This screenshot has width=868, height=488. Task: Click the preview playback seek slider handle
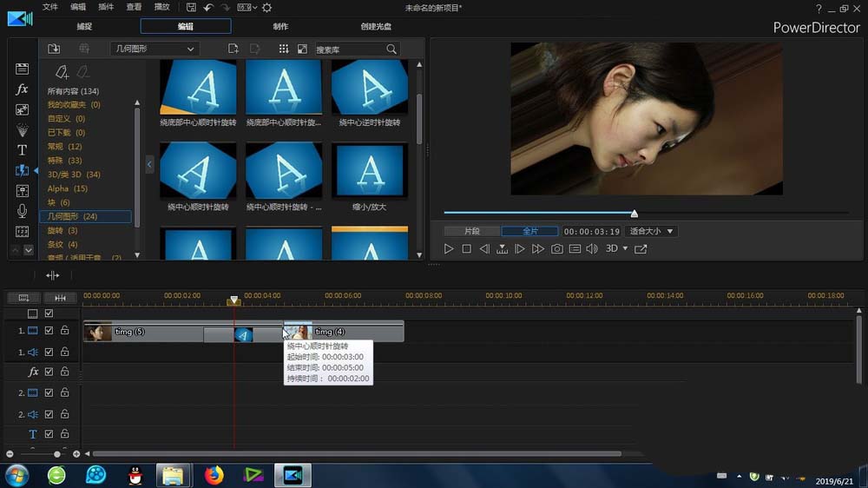(635, 214)
